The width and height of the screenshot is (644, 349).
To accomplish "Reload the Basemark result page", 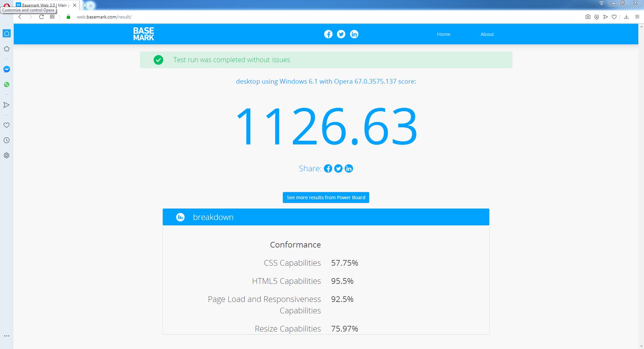I will click(x=41, y=17).
